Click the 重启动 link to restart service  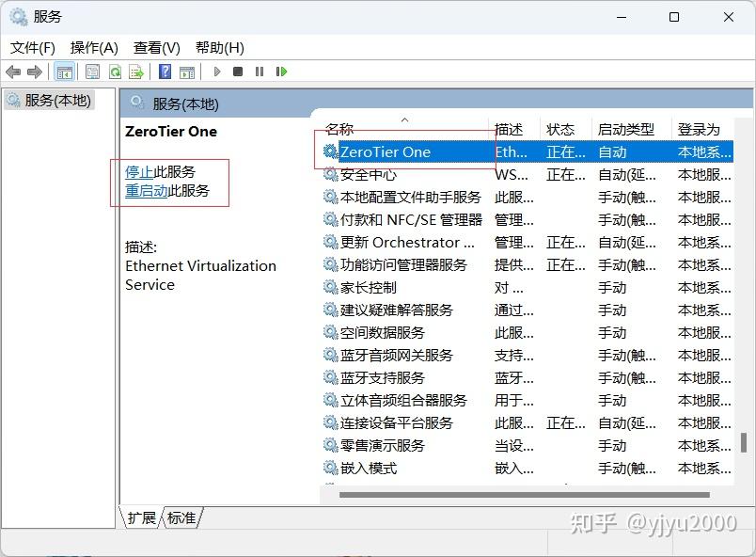pos(146,190)
